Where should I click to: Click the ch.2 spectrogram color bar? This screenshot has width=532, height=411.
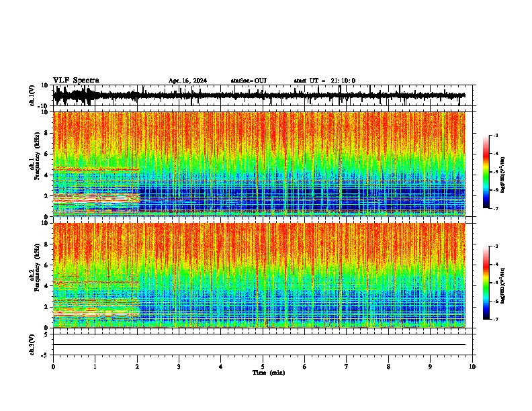pyautogui.click(x=486, y=283)
